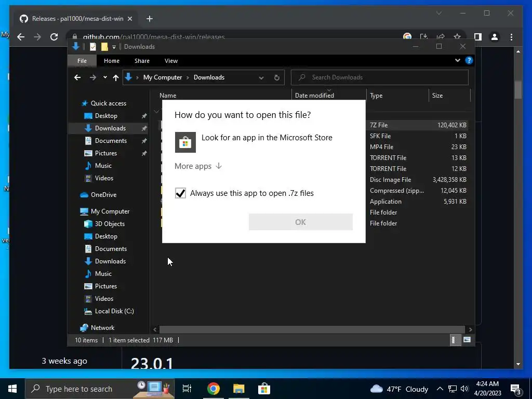Open Chrome three-dot menu
The width and height of the screenshot is (532, 399).
pos(511,37)
